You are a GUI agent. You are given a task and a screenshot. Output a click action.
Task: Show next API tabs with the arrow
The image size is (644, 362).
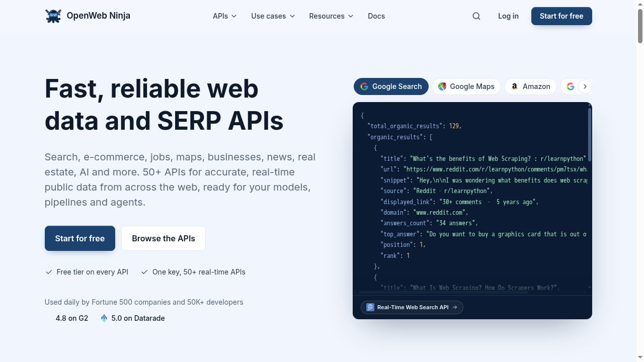(585, 86)
